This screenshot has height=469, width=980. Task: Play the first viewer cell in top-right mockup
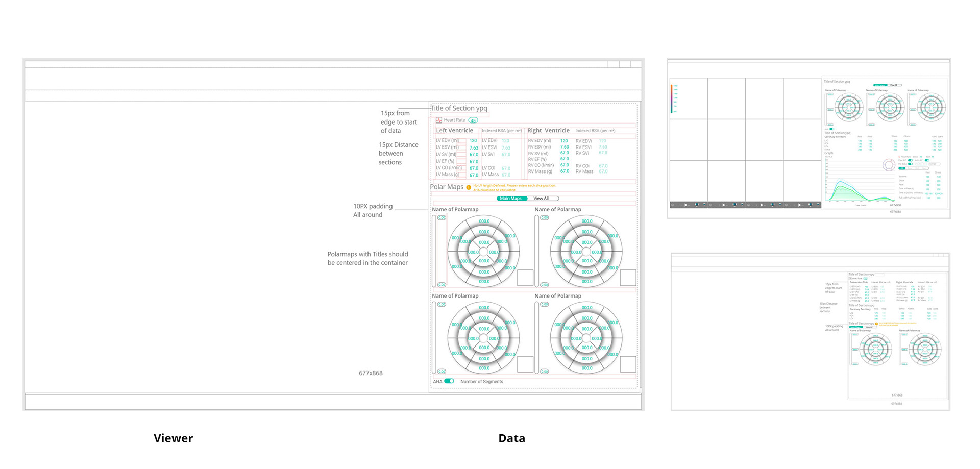pyautogui.click(x=686, y=205)
